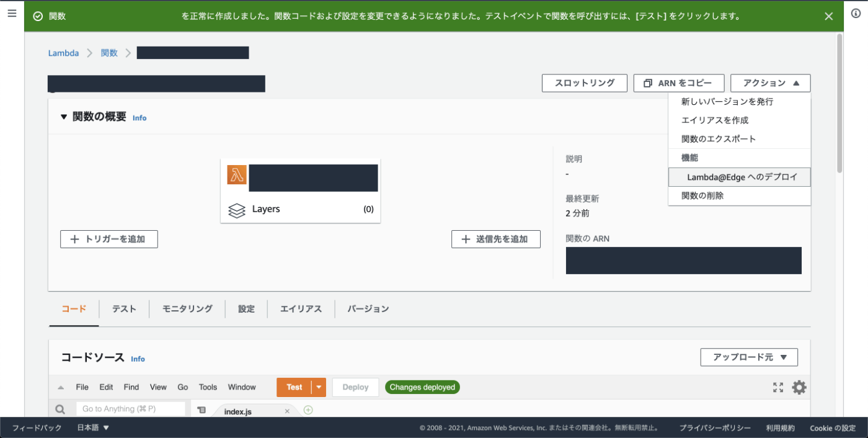
Task: Switch to the モニタリング tab
Action: (187, 309)
